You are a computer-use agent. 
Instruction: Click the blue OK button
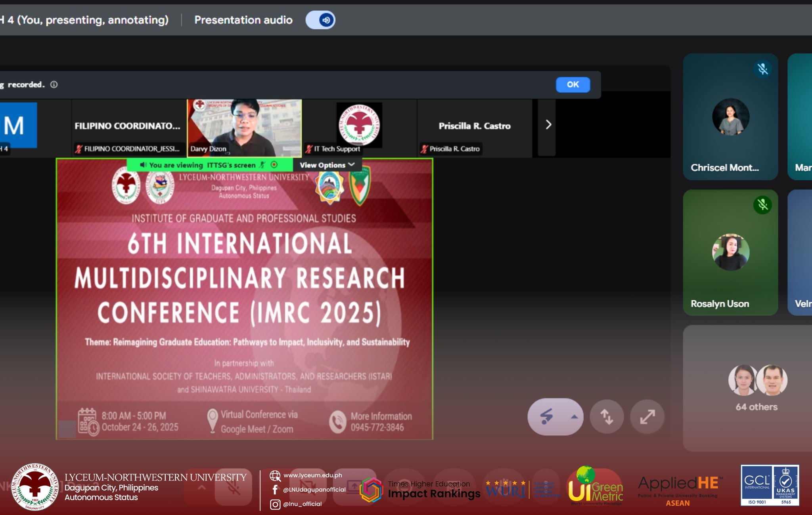(x=573, y=84)
